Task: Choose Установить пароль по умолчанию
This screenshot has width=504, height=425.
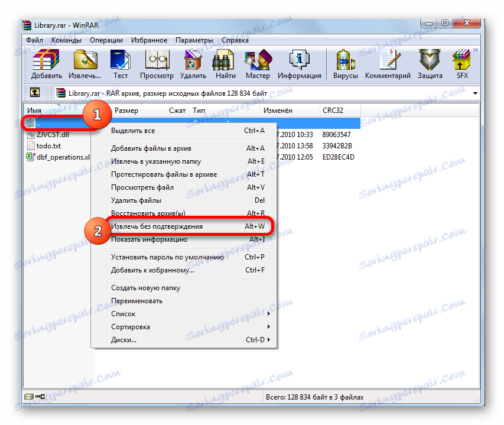Action: 192,257
